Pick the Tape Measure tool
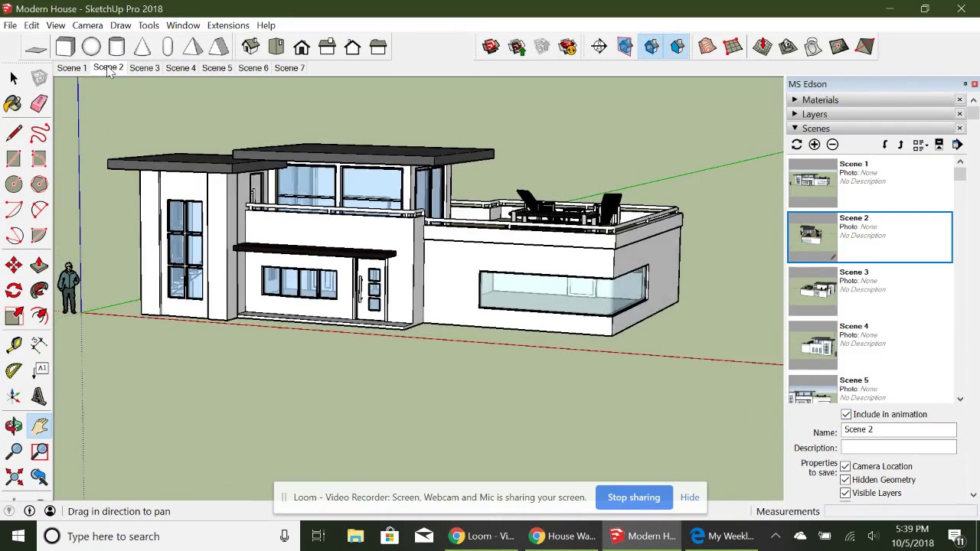The image size is (980, 551). [13, 345]
